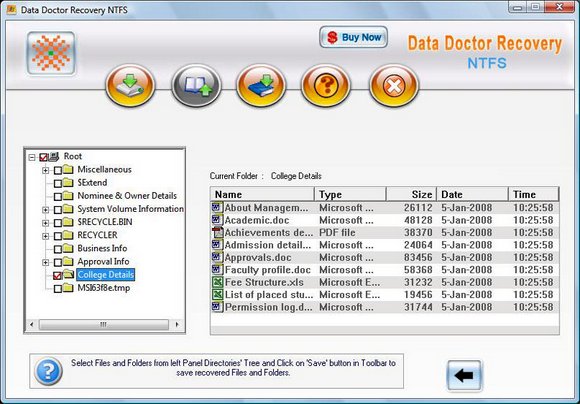Go back using the black arrow button
The image size is (580, 404).
tap(464, 376)
